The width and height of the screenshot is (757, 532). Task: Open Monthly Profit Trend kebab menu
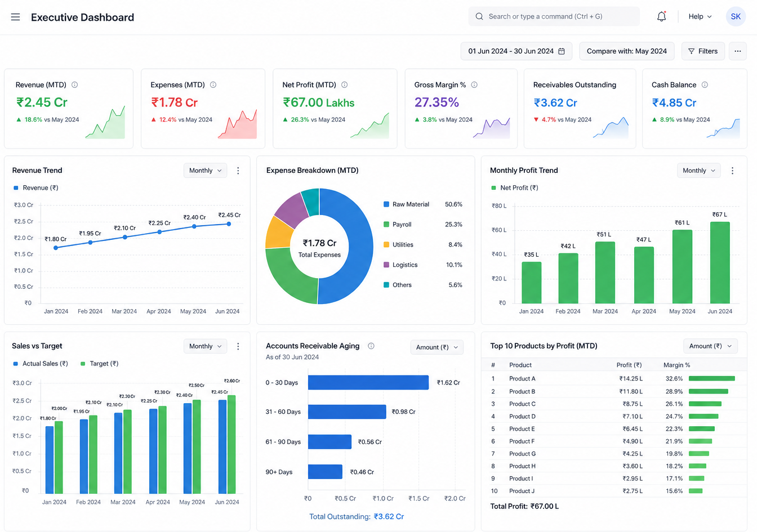click(732, 171)
